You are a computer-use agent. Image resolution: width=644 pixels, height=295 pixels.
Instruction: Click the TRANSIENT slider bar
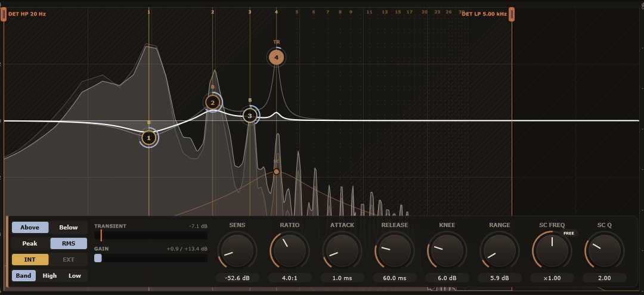(151, 235)
